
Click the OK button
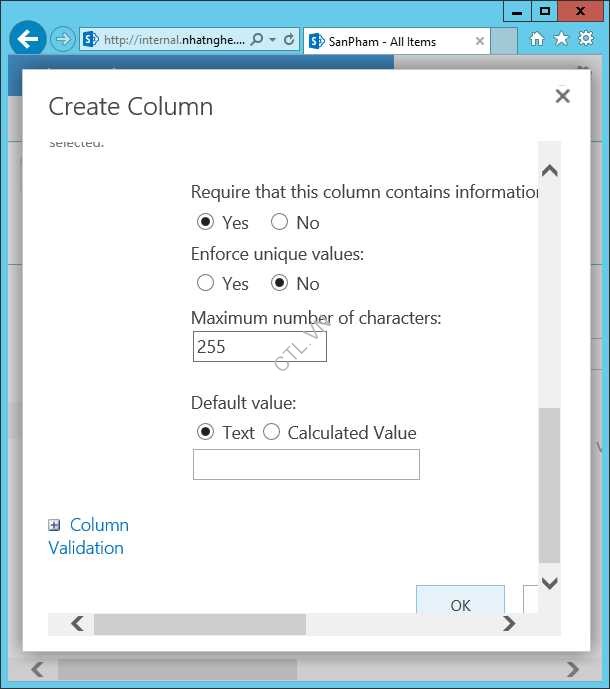460,604
